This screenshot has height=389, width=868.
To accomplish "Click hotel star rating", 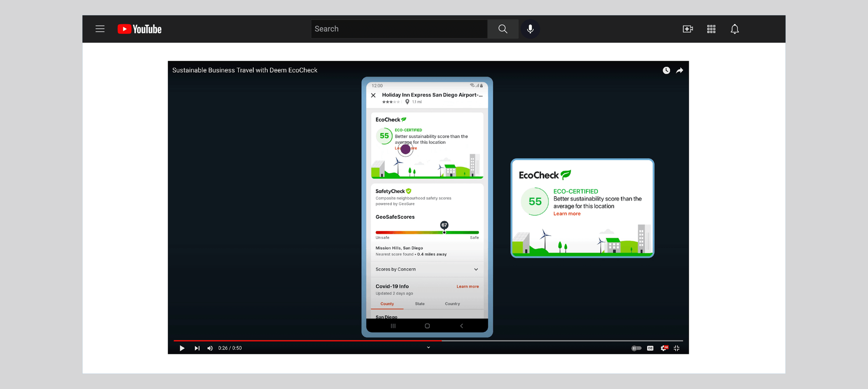I will (391, 102).
